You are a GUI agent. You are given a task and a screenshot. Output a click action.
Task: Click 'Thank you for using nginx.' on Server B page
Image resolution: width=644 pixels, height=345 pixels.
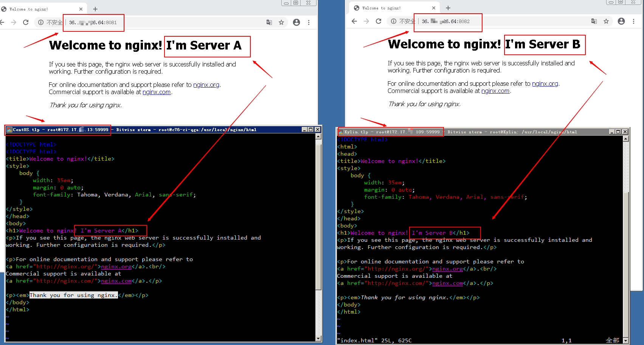point(424,104)
